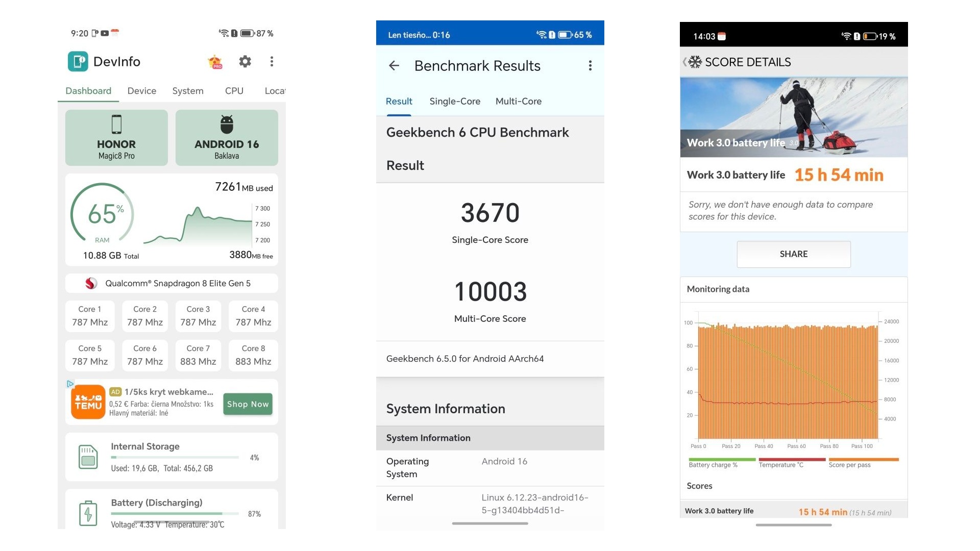
Task: Tap the Shop Now ad button
Action: click(248, 404)
